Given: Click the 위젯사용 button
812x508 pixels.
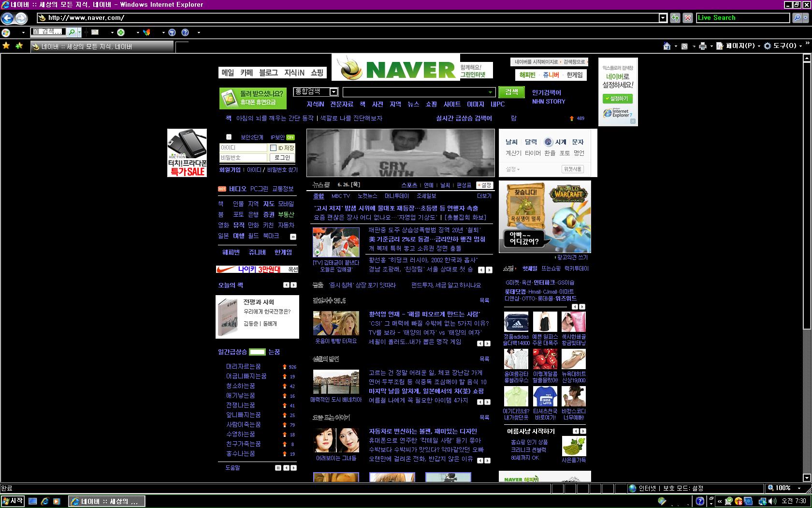Looking at the screenshot, I should click(573, 169).
